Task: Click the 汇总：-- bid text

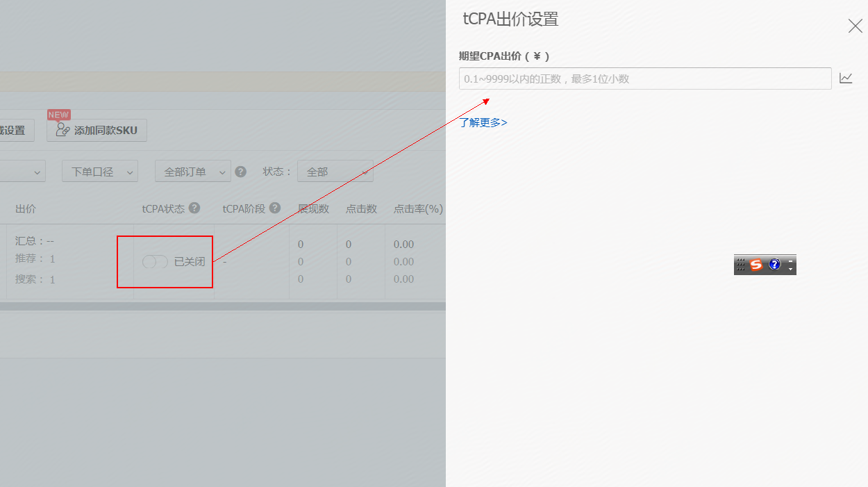Action: point(35,241)
